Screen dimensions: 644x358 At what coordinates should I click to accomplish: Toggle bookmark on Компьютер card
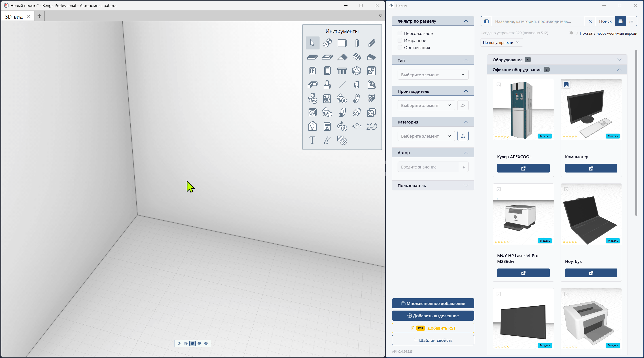click(566, 85)
